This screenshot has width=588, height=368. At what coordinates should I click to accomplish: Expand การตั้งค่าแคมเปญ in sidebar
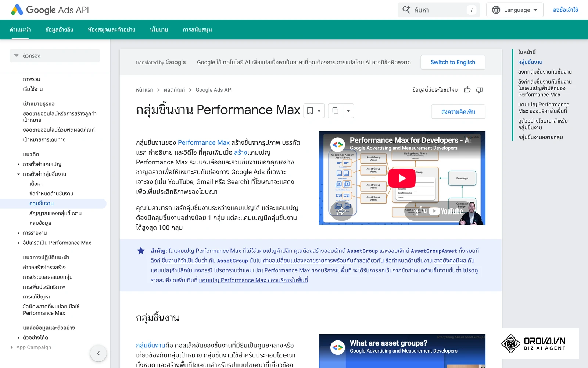coord(18,164)
